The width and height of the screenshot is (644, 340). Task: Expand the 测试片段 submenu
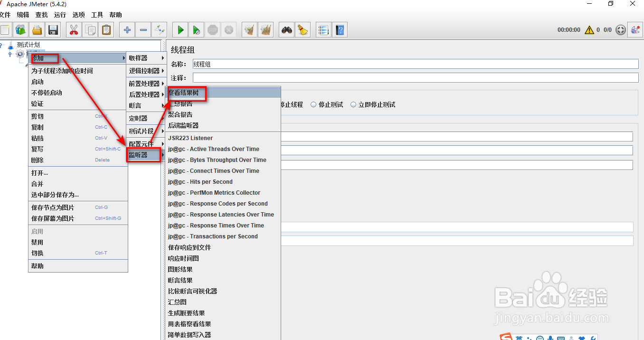(x=145, y=131)
